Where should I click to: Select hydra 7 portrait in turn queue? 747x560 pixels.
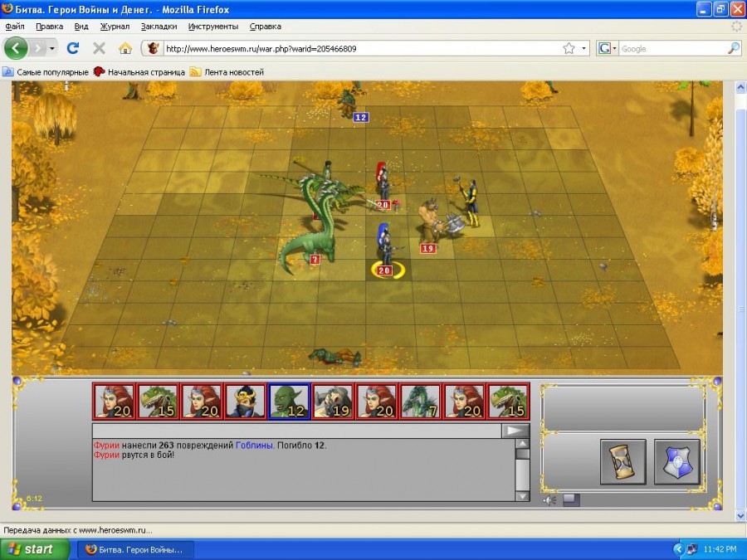[x=421, y=402]
